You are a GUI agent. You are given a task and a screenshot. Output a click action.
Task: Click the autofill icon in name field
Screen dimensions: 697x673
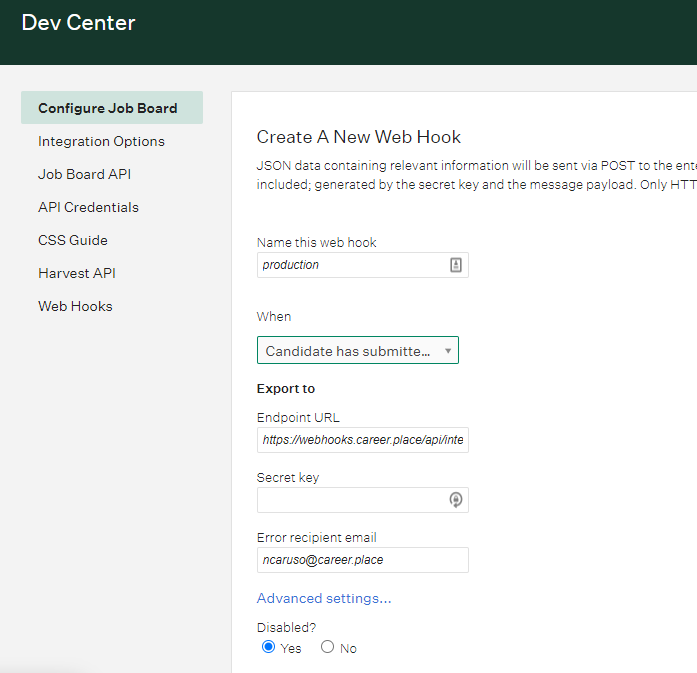[456, 265]
